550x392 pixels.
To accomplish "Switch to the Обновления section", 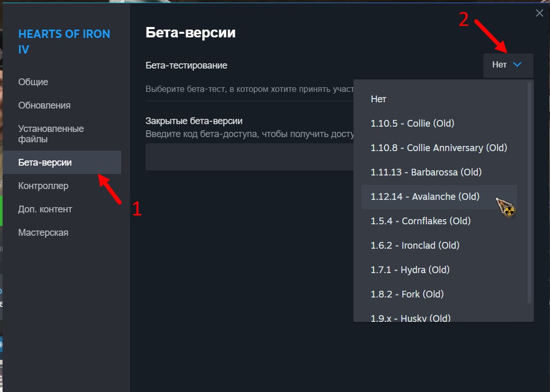I will pos(44,105).
